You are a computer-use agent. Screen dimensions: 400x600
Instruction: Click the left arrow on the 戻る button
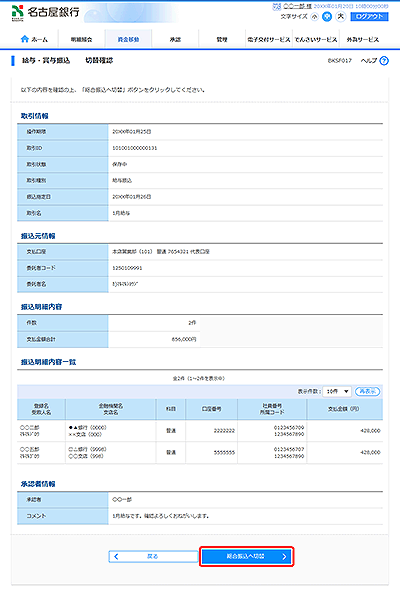pyautogui.click(x=116, y=556)
